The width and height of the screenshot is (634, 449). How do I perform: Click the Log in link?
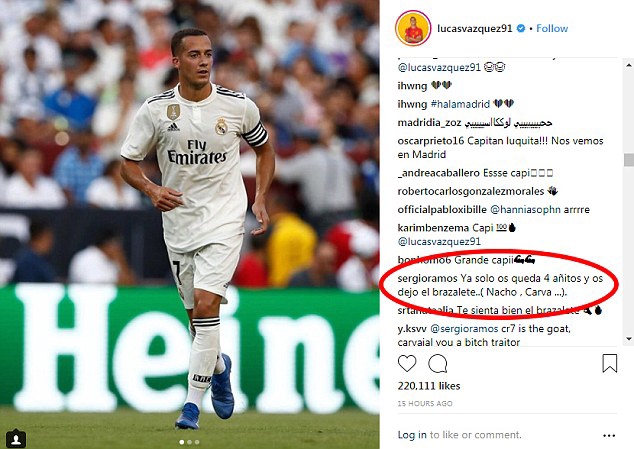pos(412,435)
